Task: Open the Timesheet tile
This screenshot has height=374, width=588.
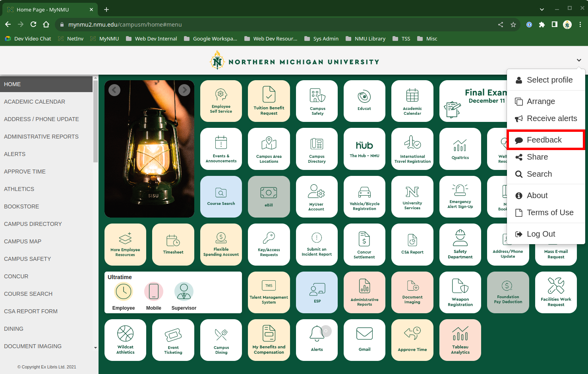Action: [x=173, y=245]
